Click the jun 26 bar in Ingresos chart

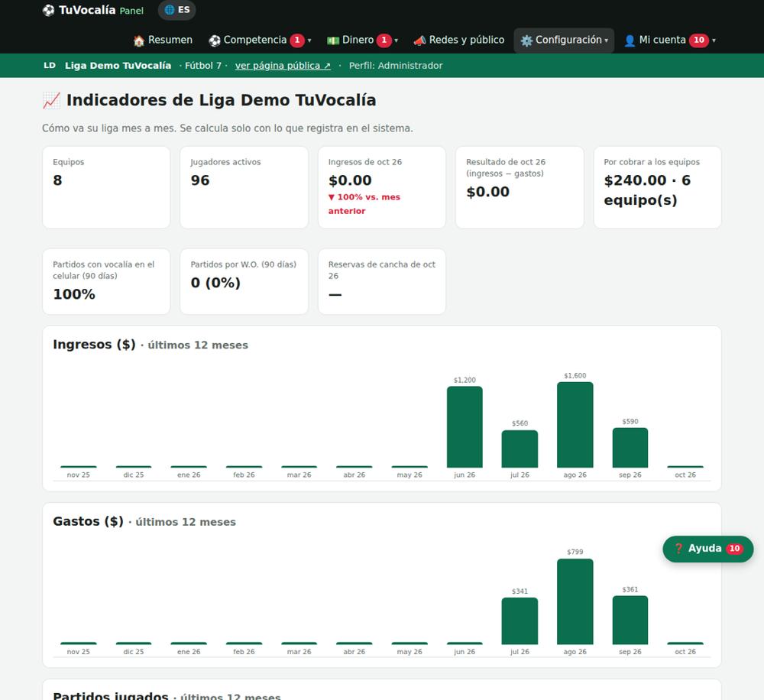(x=465, y=427)
